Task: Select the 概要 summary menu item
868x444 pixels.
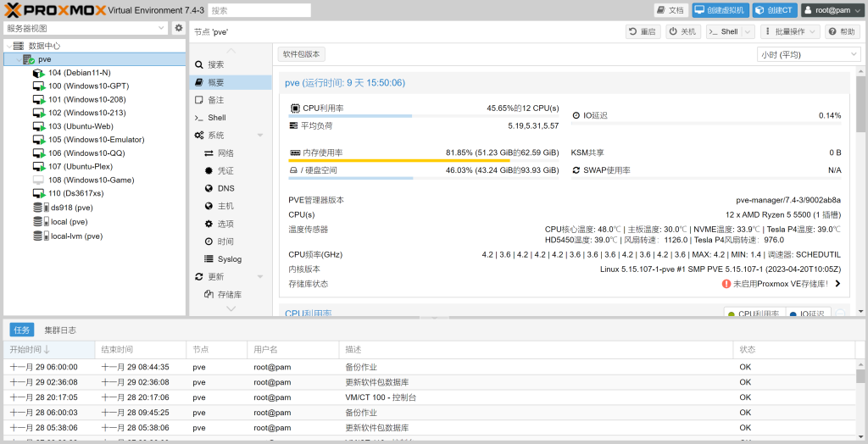Action: [231, 82]
